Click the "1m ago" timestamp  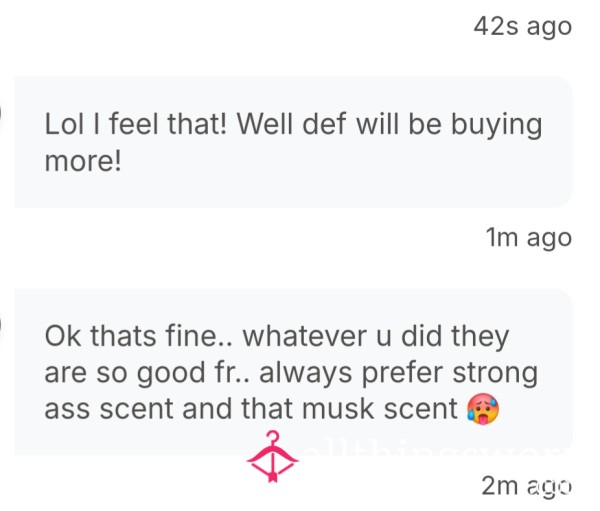[x=529, y=238]
